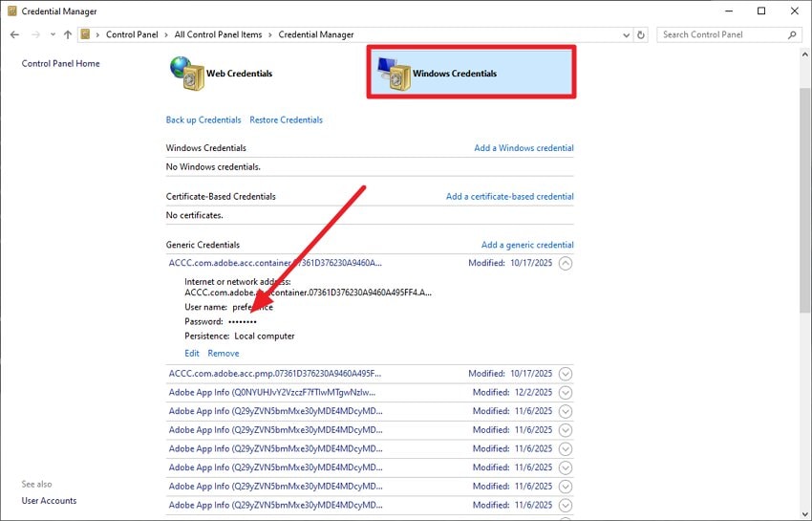
Task: Click User Accounts link
Action: click(49, 500)
